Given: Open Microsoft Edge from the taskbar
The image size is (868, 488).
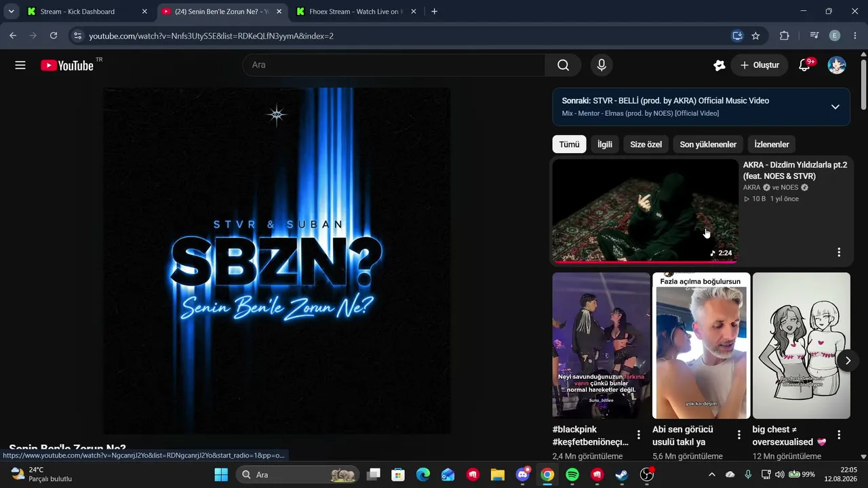Looking at the screenshot, I should click(422, 474).
